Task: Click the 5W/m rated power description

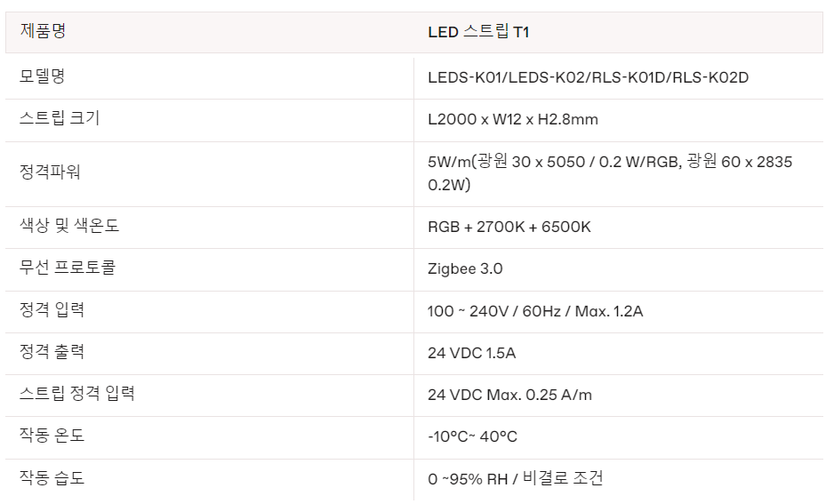Action: pos(610,172)
